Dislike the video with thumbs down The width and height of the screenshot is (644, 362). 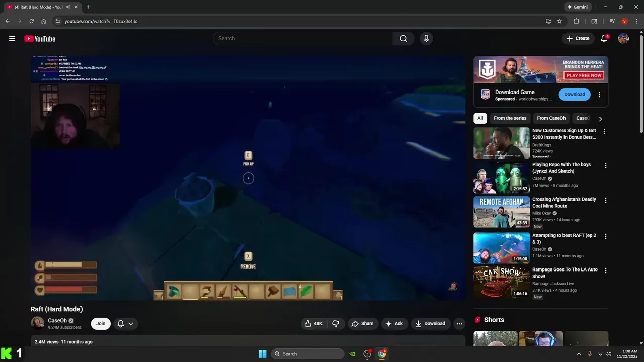tap(336, 324)
